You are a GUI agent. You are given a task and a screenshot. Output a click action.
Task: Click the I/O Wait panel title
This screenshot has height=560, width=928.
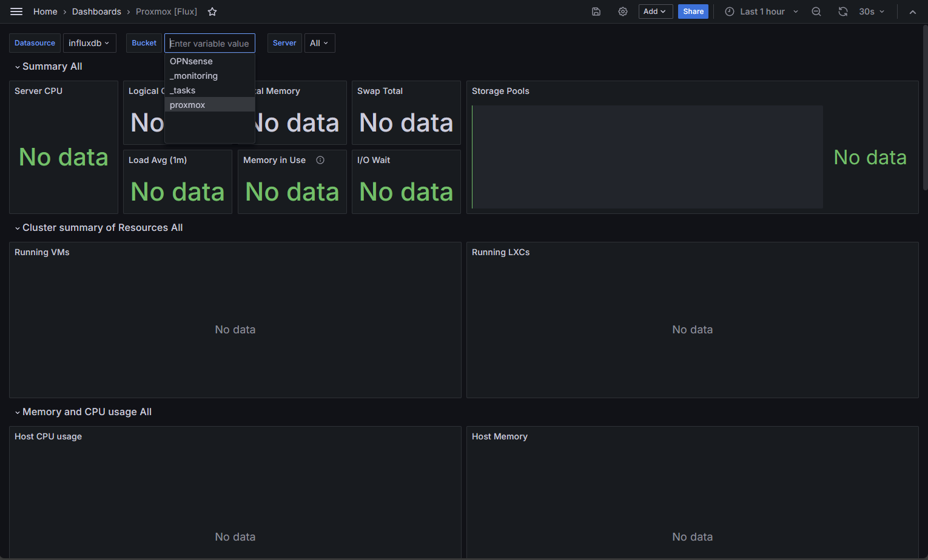coord(374,160)
